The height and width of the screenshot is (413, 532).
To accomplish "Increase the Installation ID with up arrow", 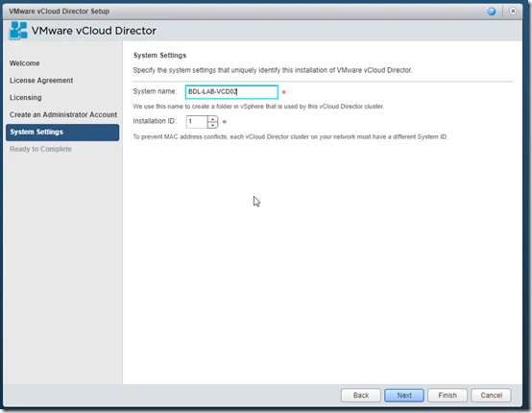I will 213,119.
